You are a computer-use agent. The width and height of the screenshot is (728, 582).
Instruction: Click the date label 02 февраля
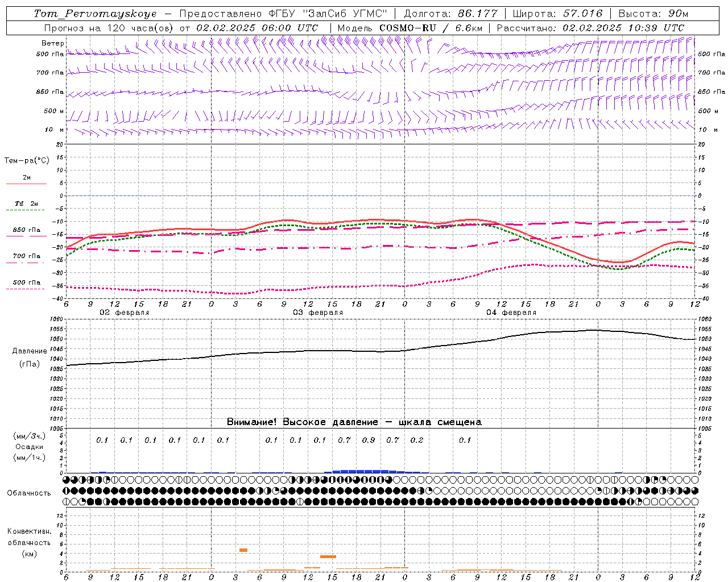tap(125, 313)
